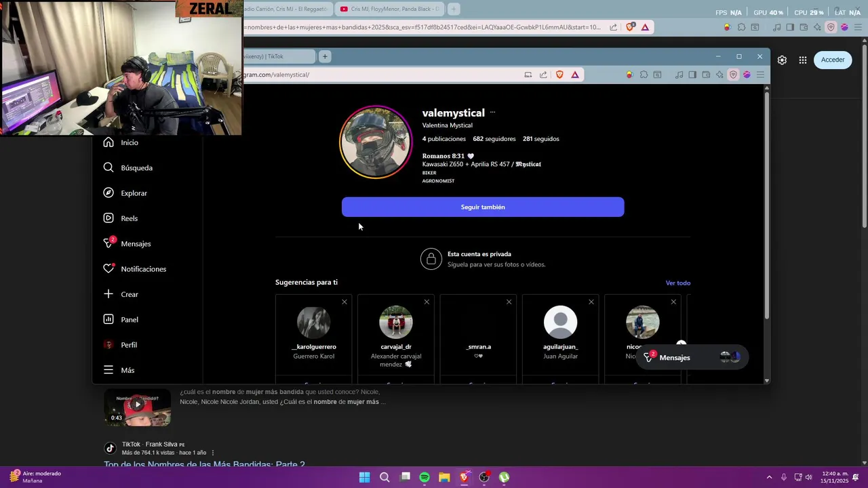Screen dimensions: 868x488
Task: Click VPN shield icon in front window
Action: [x=733, y=75]
